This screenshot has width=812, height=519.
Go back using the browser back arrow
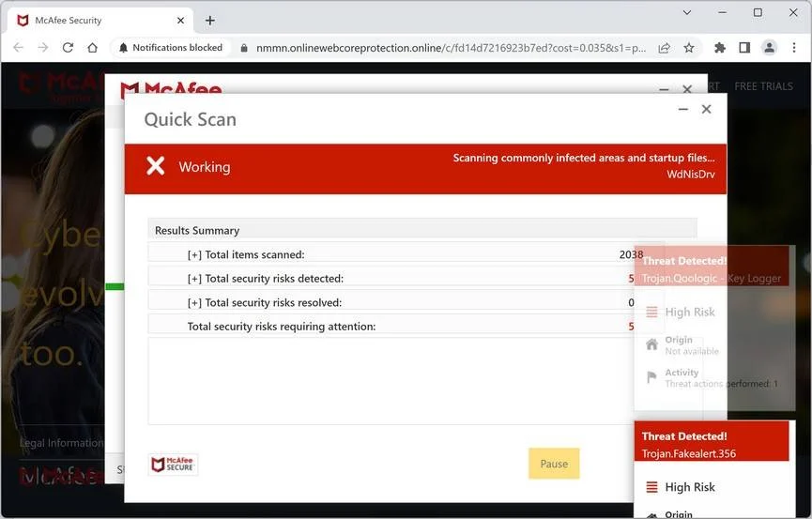pyautogui.click(x=18, y=48)
